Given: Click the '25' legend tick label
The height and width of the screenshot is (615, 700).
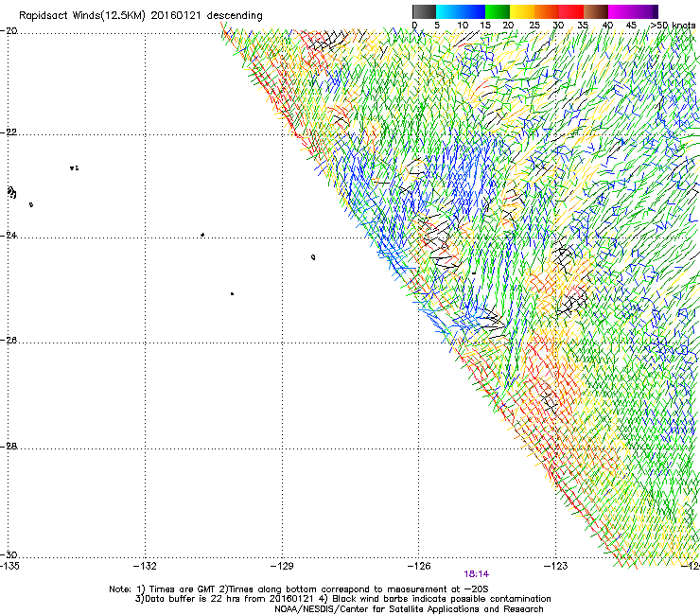Looking at the screenshot, I should [x=534, y=25].
